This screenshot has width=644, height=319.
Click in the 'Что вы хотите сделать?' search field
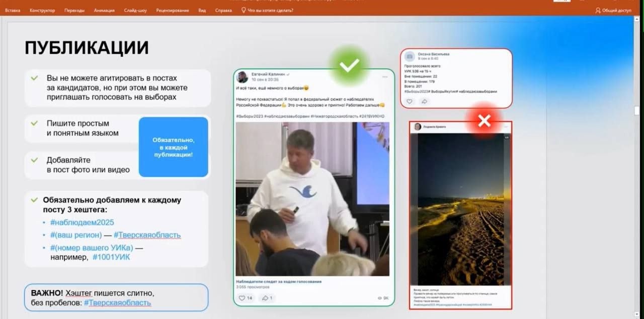[270, 10]
